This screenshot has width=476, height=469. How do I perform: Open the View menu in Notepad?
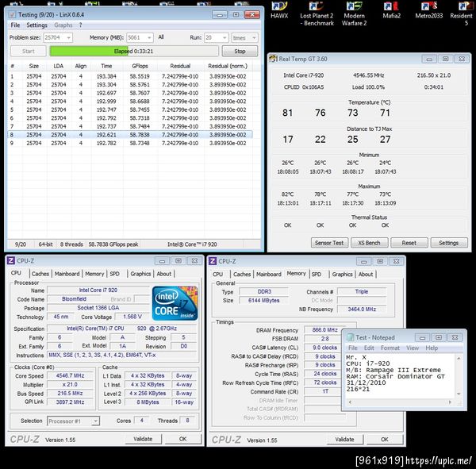[413, 348]
